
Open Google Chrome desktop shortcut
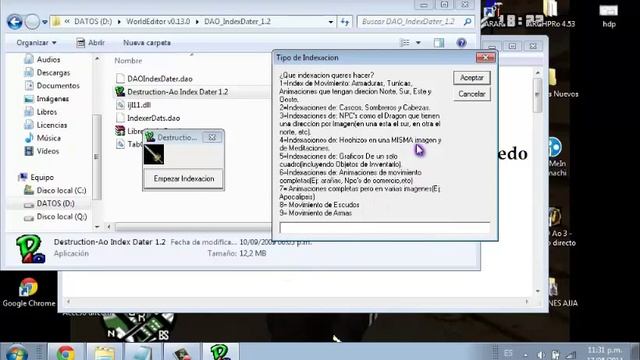[x=29, y=293]
